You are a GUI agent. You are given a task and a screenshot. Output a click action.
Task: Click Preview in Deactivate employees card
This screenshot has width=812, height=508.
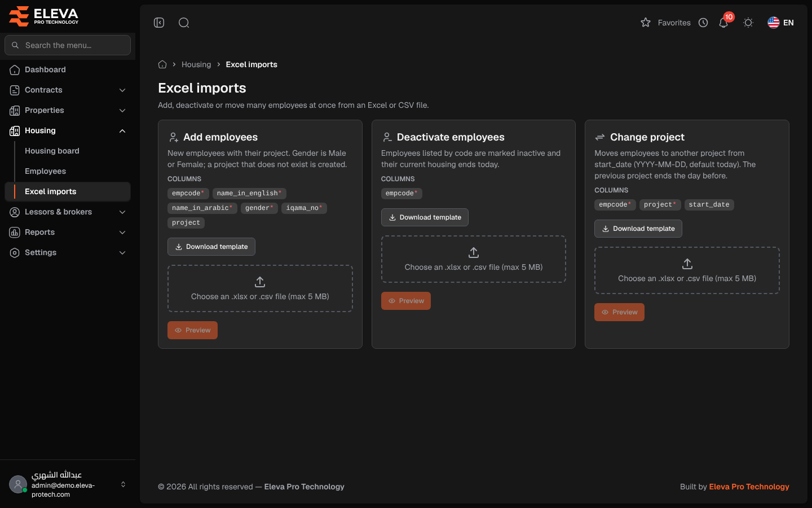click(x=406, y=301)
